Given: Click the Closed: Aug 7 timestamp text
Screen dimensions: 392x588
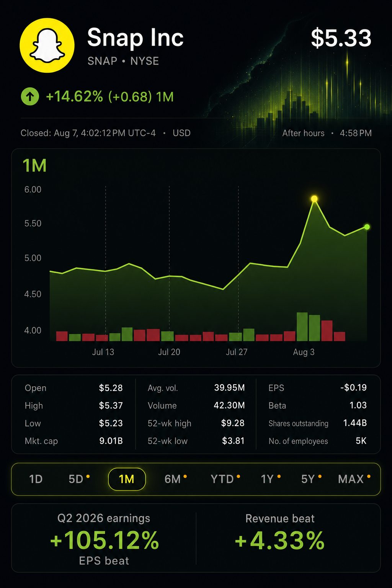Looking at the screenshot, I should pos(88,133).
